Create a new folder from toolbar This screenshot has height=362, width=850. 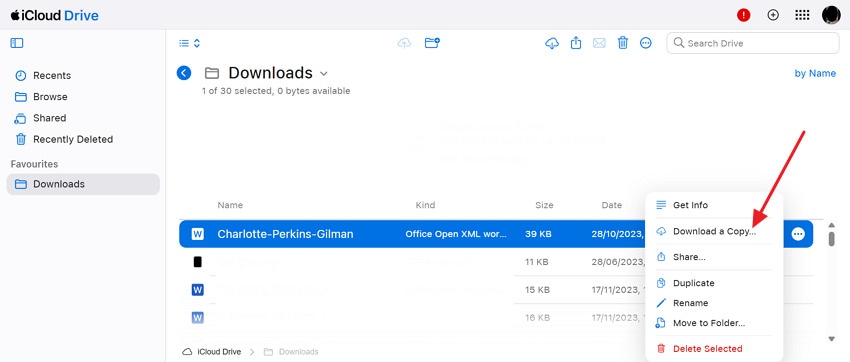pyautogui.click(x=432, y=43)
